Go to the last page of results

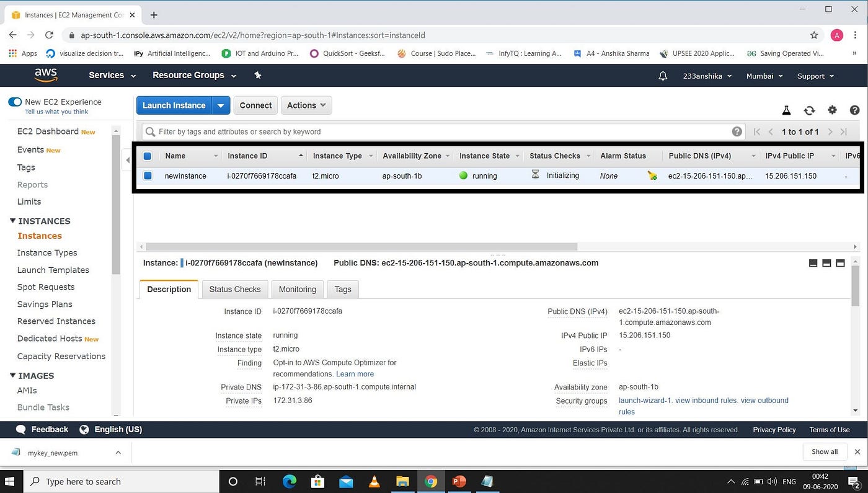tap(844, 131)
